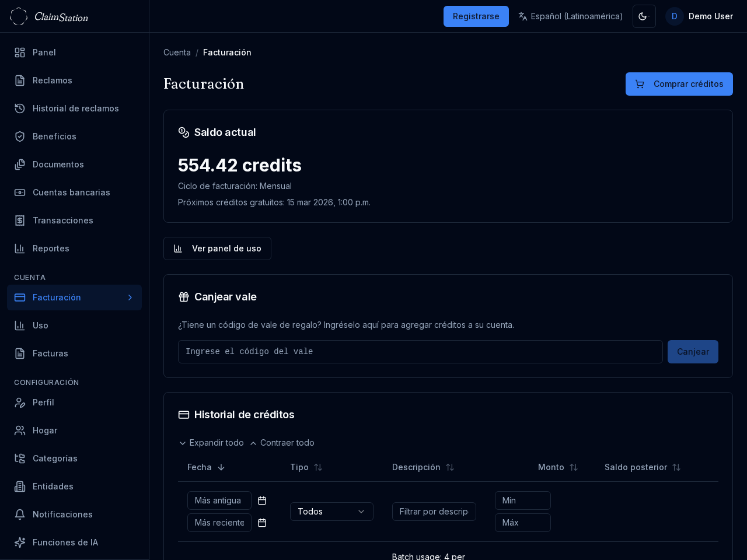
Task: Toggle the dark mode moon icon
Action: (x=644, y=16)
